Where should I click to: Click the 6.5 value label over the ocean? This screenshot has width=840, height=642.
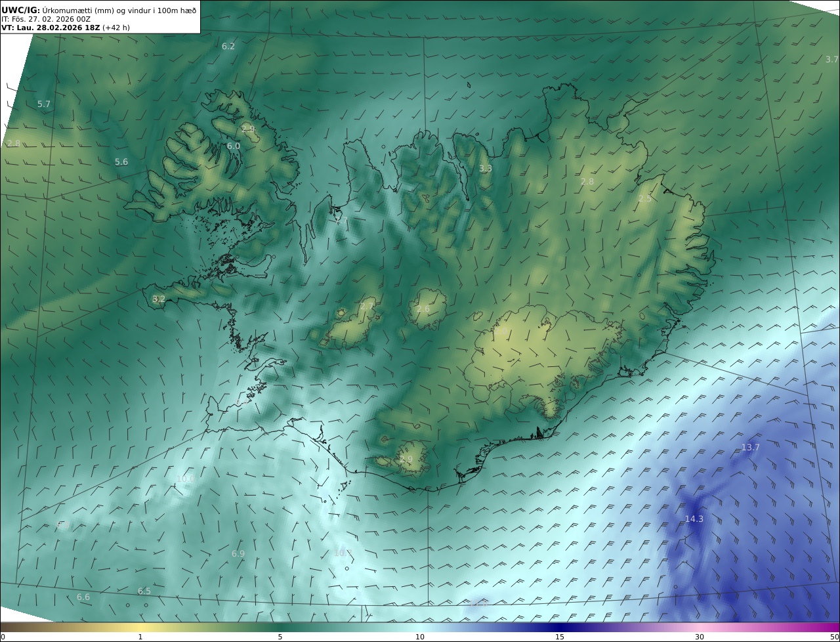(x=144, y=591)
